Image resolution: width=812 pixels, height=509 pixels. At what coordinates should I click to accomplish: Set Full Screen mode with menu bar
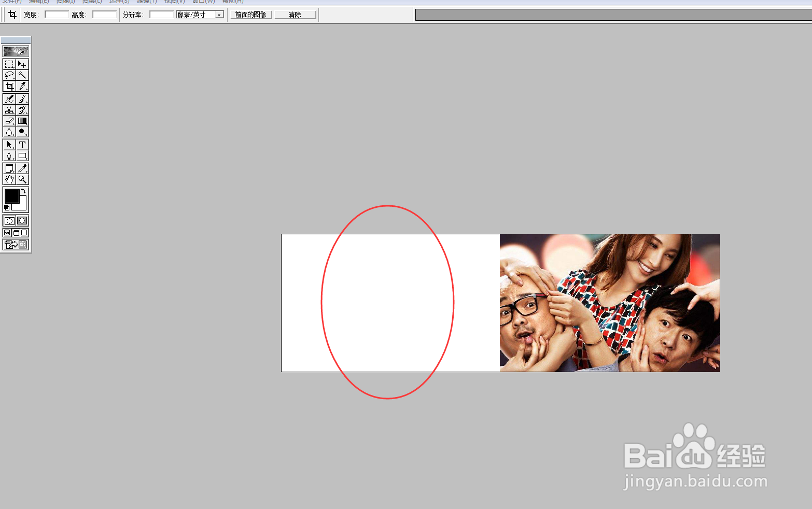(x=16, y=233)
